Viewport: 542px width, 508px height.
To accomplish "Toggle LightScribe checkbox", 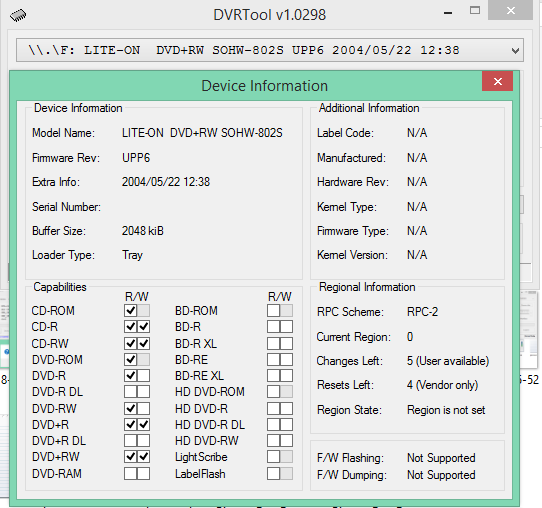I will 273,457.
